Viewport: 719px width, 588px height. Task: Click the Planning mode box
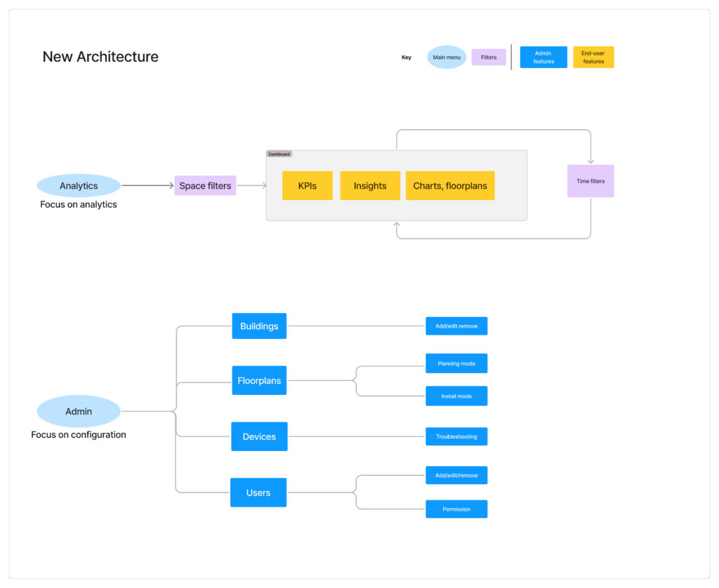[456, 363]
